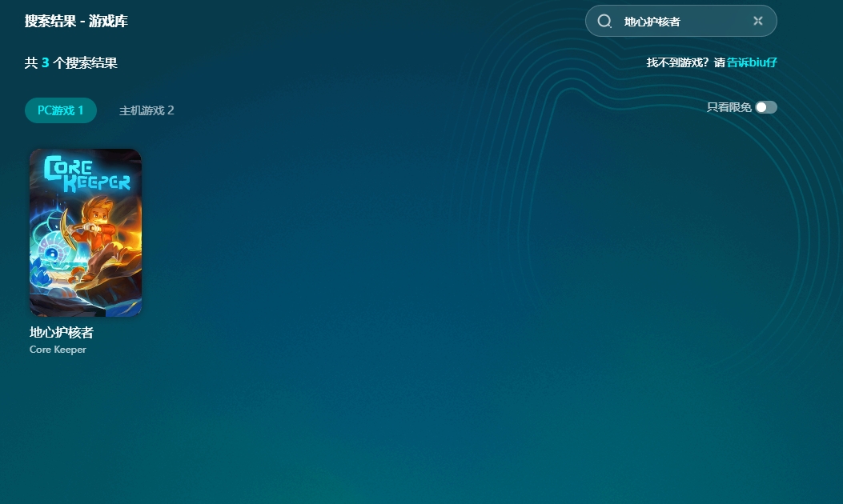Click the highlighted number 3 in the results count
Viewport: 843px width, 504px height.
coord(46,62)
